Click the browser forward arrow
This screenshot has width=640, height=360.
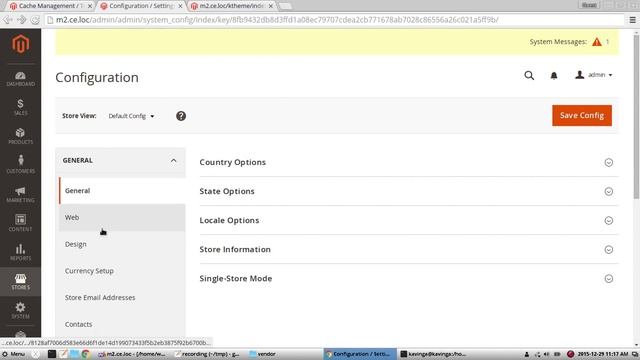pos(22,20)
